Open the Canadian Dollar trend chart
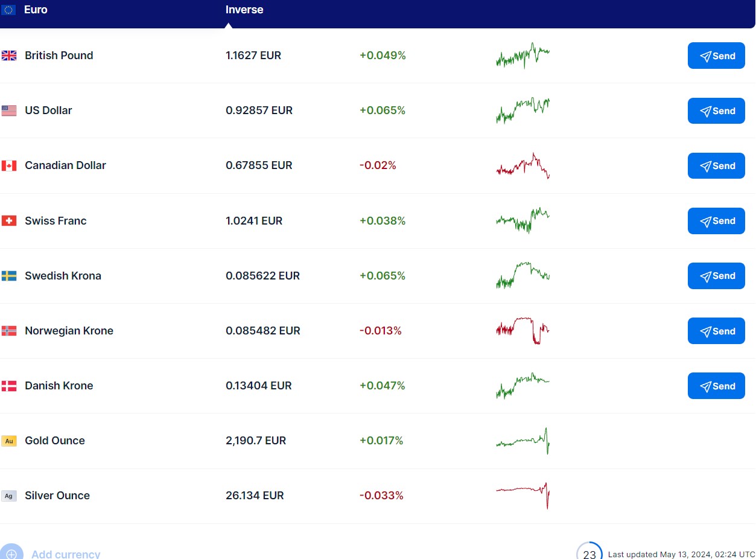The width and height of the screenshot is (756, 559). tap(523, 165)
